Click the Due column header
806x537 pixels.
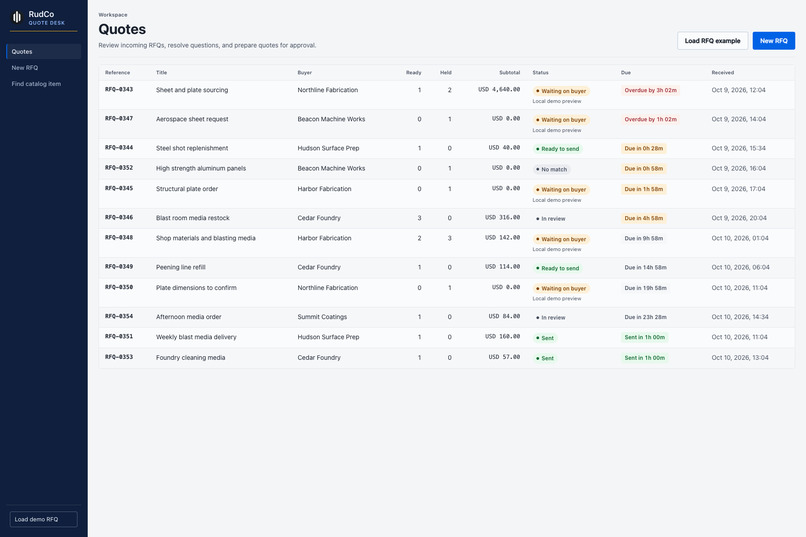click(626, 72)
